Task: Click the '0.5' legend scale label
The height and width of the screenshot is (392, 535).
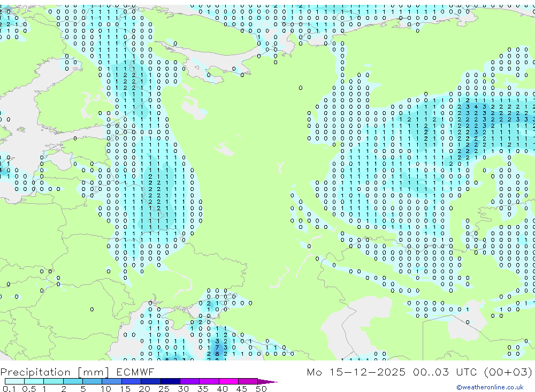Action: point(29,389)
